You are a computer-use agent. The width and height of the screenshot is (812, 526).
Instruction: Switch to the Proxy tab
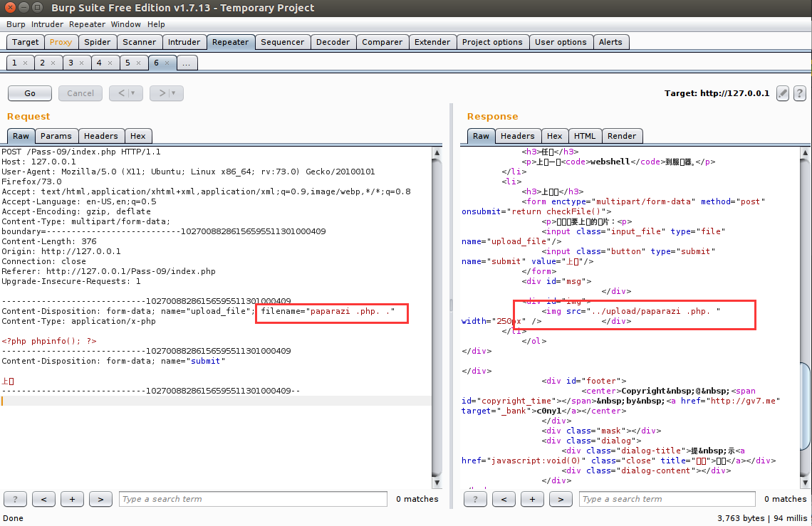[61, 42]
